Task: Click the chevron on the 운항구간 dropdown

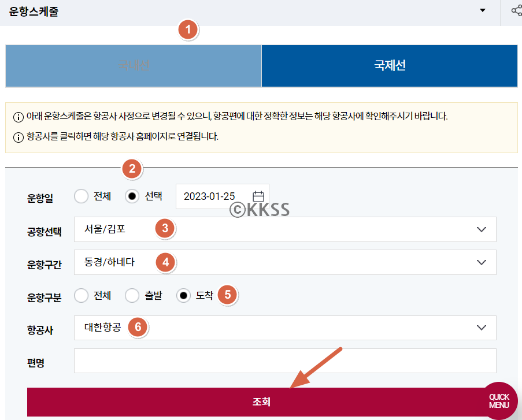Action: click(482, 262)
